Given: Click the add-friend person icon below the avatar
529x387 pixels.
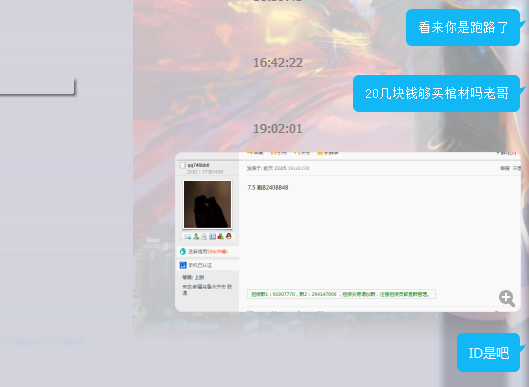Looking at the screenshot, I should (196, 236).
